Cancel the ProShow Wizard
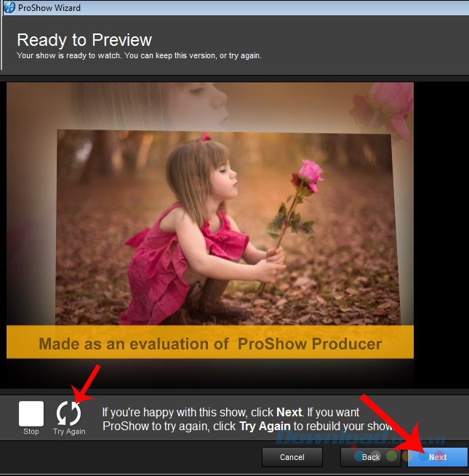469x476 pixels. tap(292, 457)
